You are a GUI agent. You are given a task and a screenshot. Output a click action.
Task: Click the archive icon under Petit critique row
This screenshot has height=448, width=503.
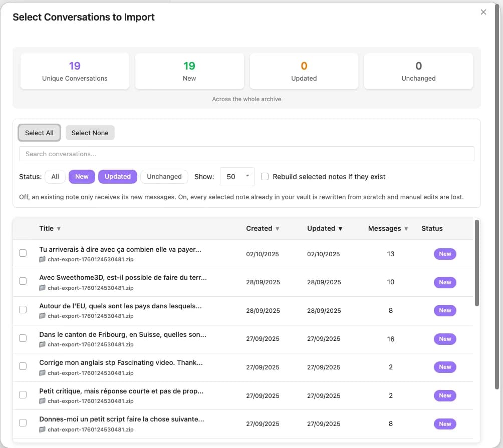click(x=43, y=401)
